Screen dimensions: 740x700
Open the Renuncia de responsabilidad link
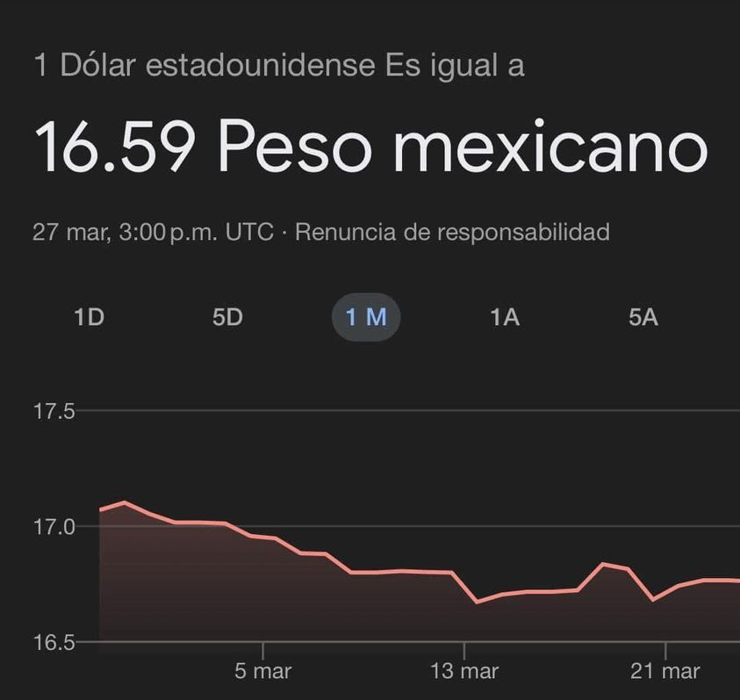(452, 233)
